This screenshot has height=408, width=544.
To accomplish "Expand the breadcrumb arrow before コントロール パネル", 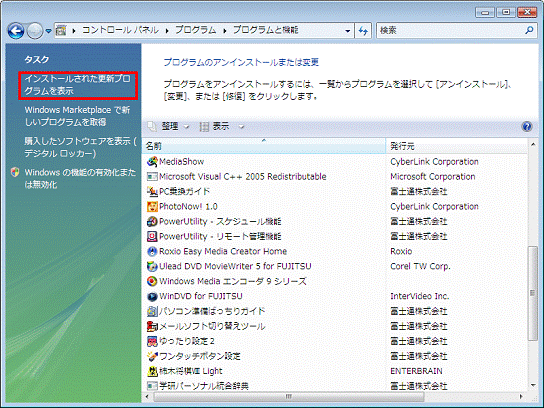I will pos(74,31).
